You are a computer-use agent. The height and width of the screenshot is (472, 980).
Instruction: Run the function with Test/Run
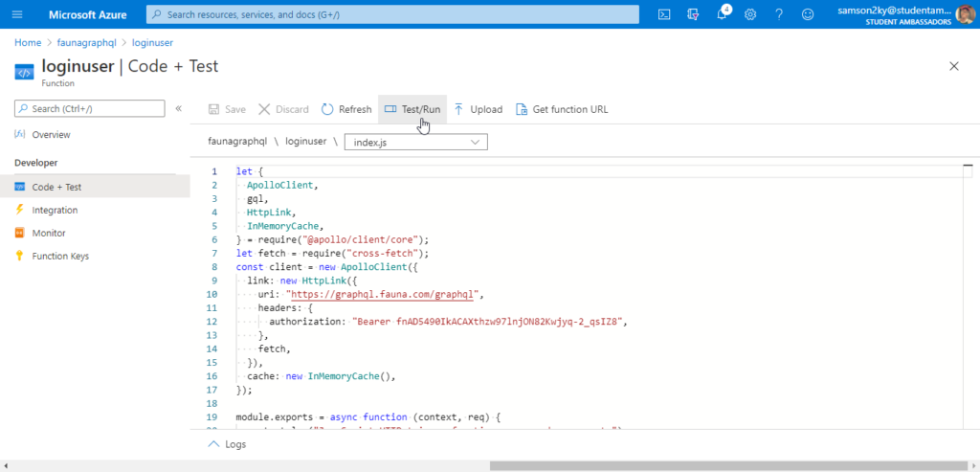pyautogui.click(x=412, y=109)
